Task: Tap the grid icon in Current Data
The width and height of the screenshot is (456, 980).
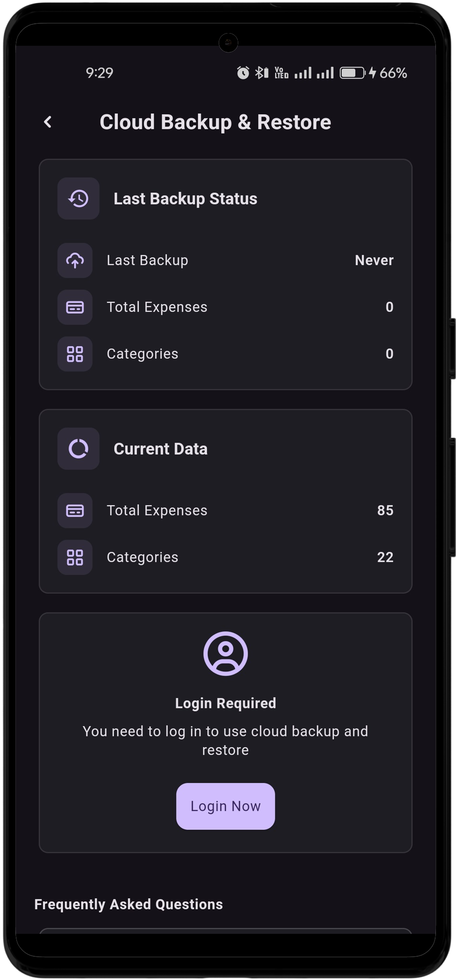Action: [x=75, y=557]
